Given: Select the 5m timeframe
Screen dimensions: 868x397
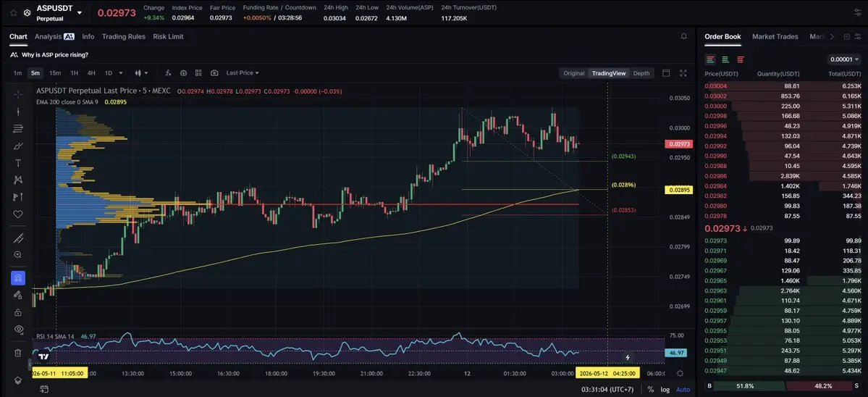Looking at the screenshot, I should pyautogui.click(x=35, y=73).
